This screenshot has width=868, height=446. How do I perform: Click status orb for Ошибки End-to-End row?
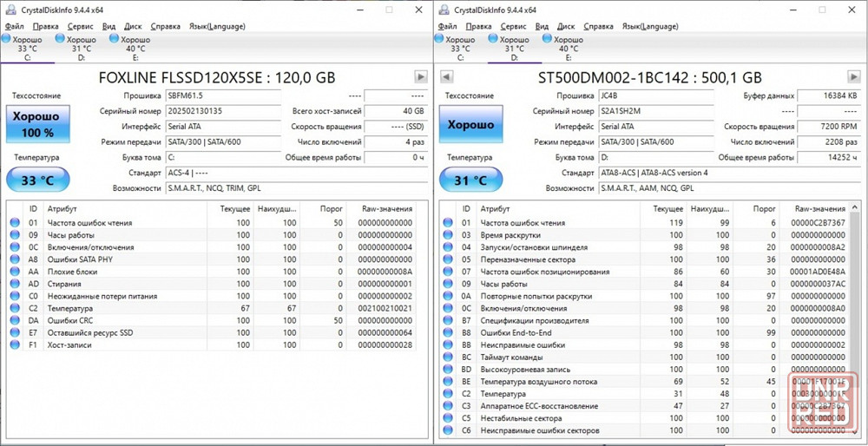[x=448, y=332]
